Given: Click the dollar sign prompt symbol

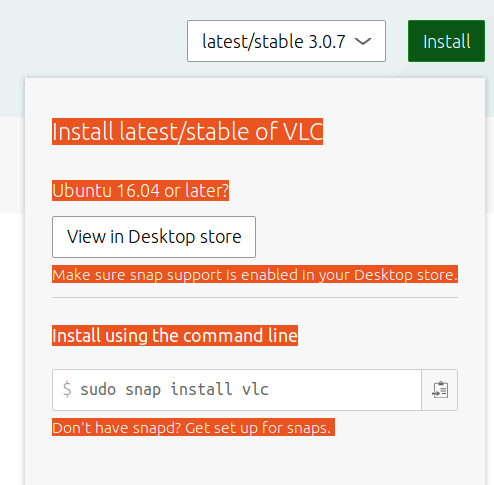Looking at the screenshot, I should tap(67, 389).
